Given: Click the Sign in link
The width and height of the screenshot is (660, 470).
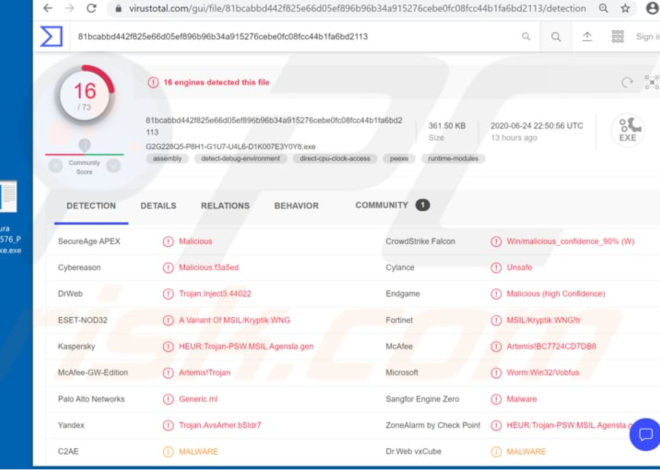Looking at the screenshot, I should coord(648,37).
